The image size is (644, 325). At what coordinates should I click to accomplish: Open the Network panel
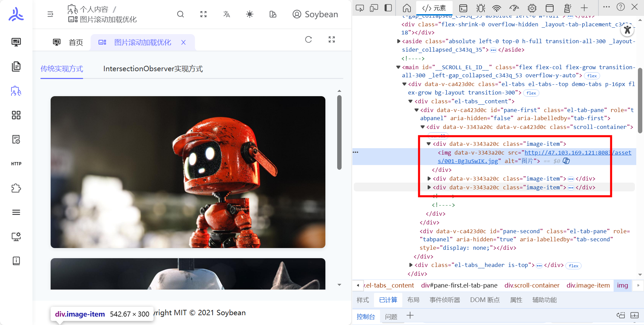pos(497,7)
